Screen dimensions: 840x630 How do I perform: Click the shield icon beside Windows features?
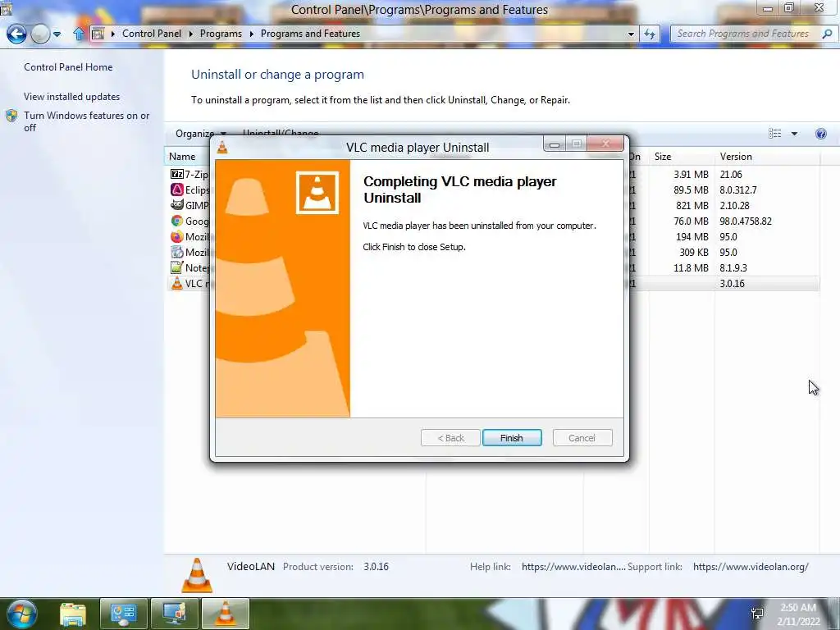tap(11, 116)
